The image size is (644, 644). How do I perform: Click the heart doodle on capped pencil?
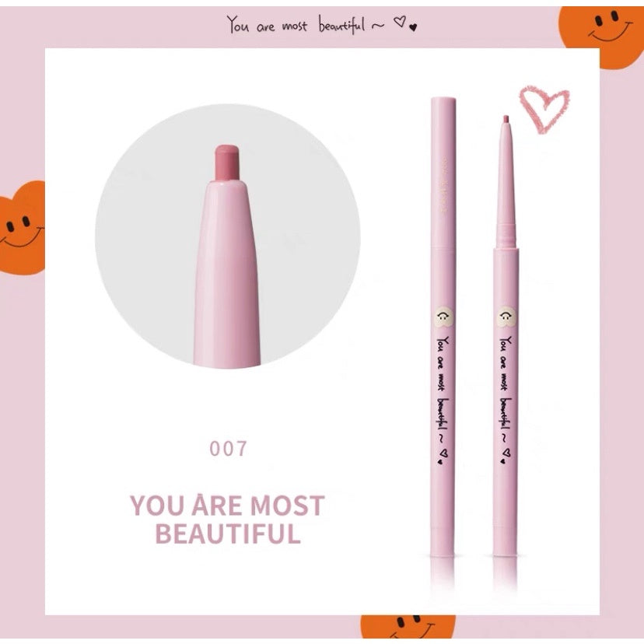click(x=443, y=456)
